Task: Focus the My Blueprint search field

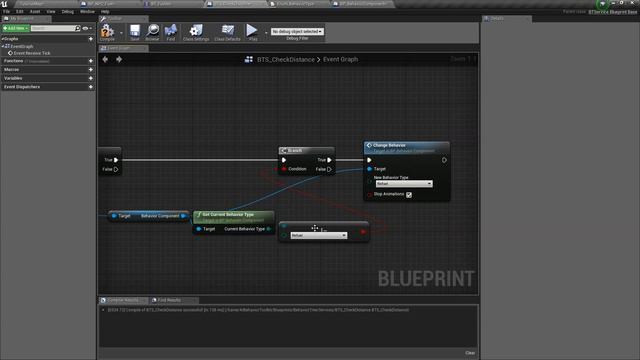Action: pos(53,28)
